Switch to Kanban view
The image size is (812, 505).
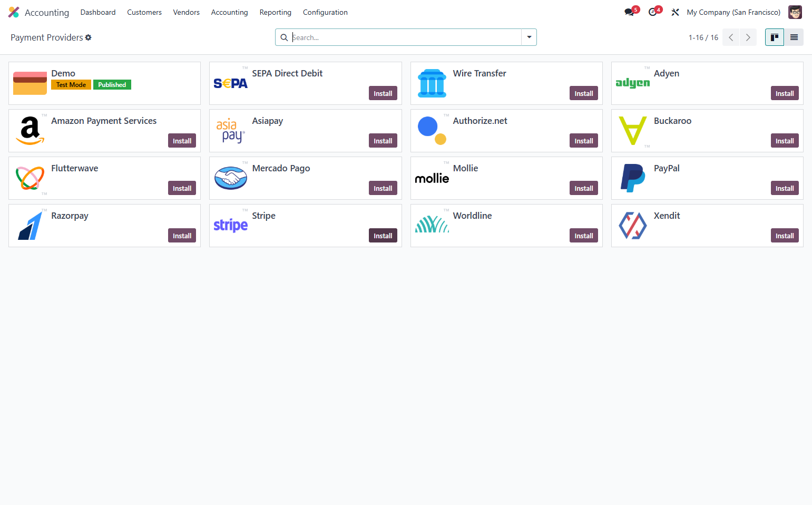[775, 37]
